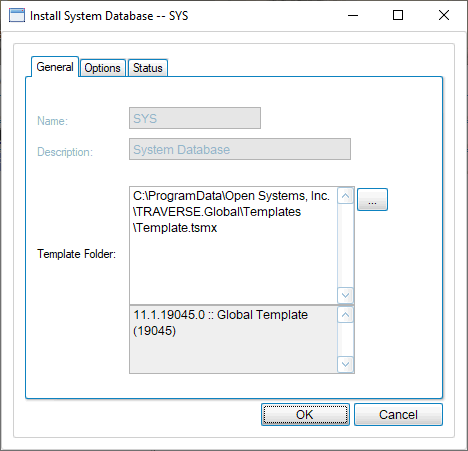Click the Template Folder label
The image size is (468, 451).
[x=76, y=254]
